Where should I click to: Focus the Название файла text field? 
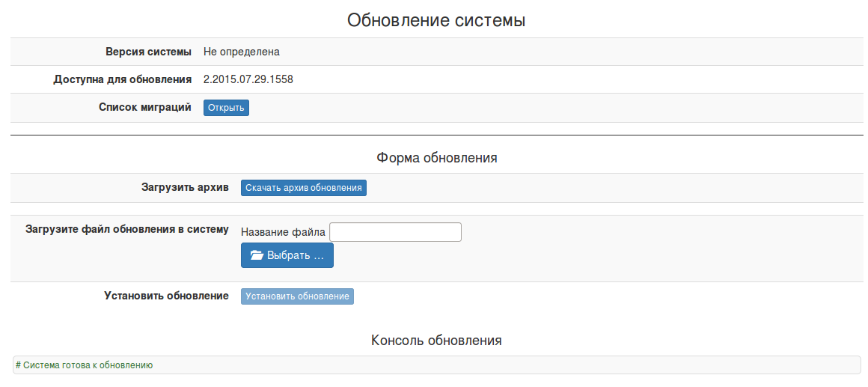pos(395,232)
